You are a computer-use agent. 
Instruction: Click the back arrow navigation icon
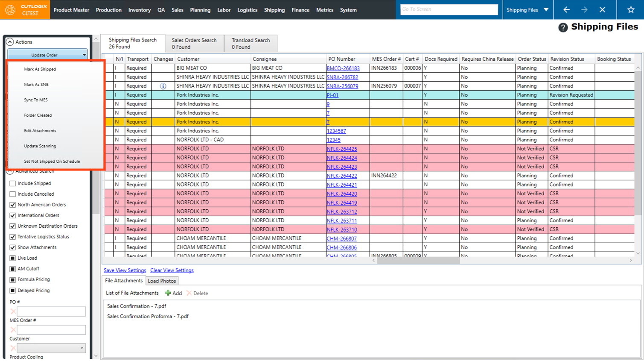(566, 10)
